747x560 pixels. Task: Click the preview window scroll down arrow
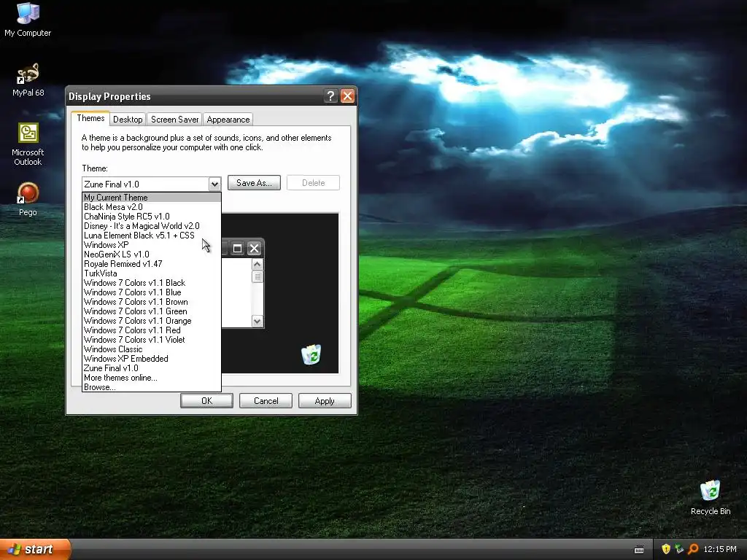click(x=258, y=322)
